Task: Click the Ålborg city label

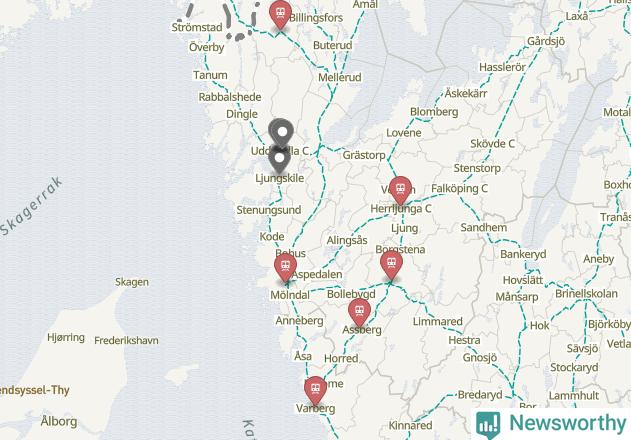Action: [59, 421]
